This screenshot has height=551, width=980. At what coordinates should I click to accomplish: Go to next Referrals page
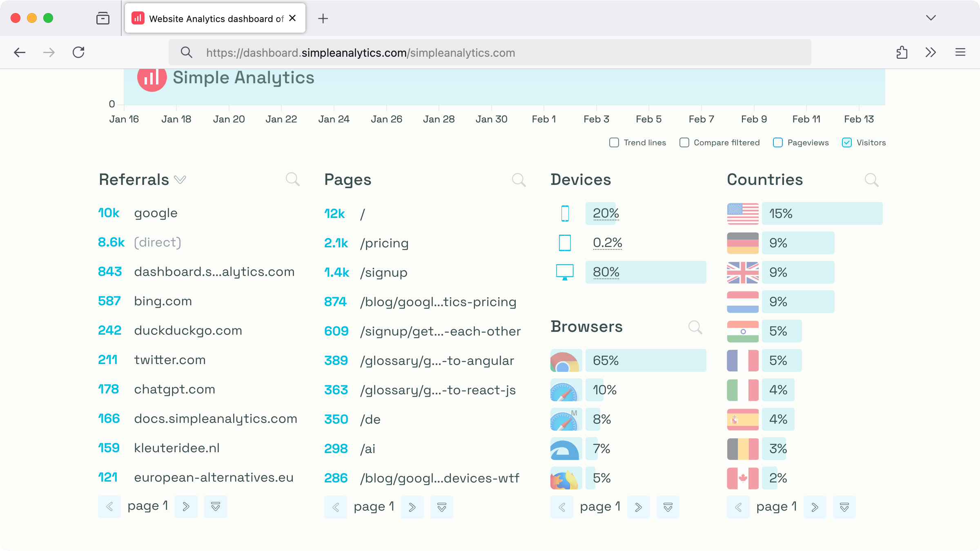(186, 507)
